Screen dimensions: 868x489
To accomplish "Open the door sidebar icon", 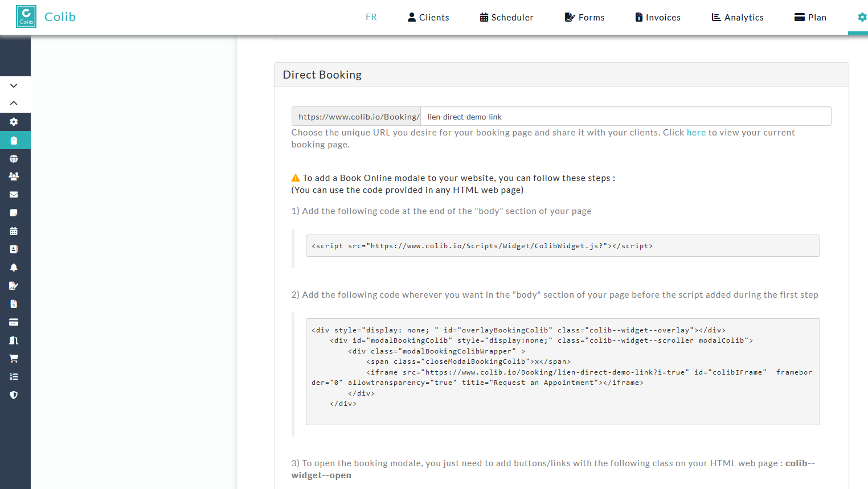I will (x=14, y=340).
